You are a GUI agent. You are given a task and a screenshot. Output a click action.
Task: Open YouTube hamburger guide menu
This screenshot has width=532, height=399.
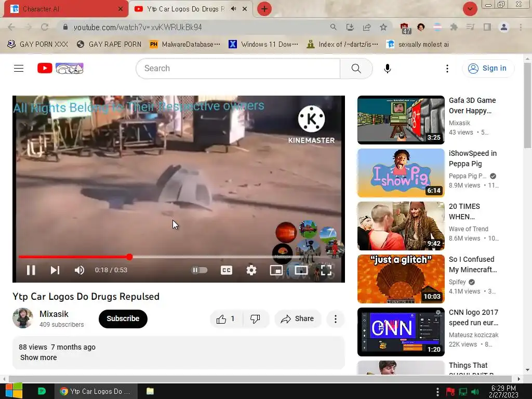click(x=19, y=68)
